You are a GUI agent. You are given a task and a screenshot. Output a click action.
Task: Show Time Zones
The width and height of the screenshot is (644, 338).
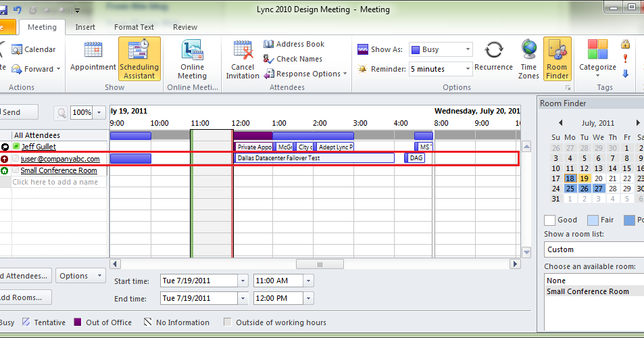tap(528, 59)
